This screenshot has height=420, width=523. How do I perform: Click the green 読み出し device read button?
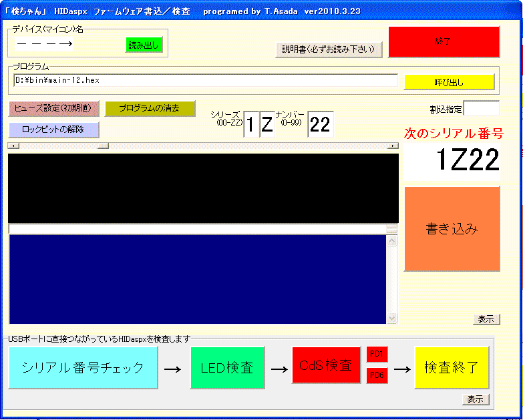[x=144, y=45]
